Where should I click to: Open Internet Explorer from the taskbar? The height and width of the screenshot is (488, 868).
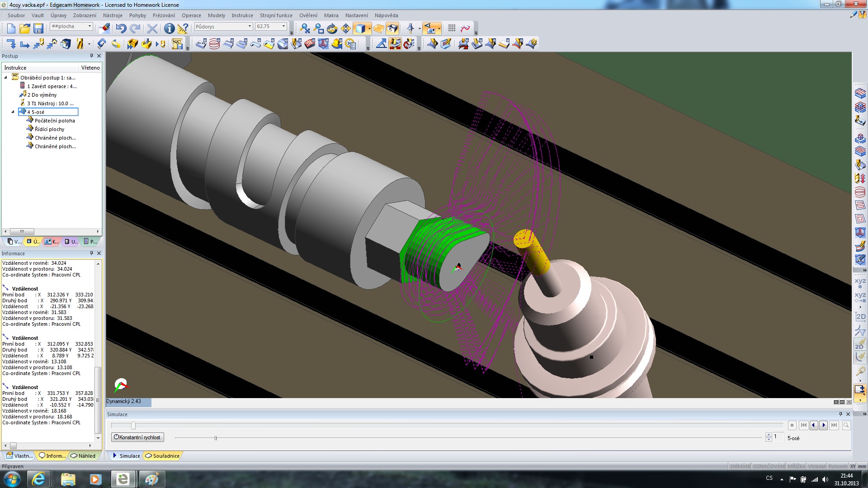tap(39, 479)
